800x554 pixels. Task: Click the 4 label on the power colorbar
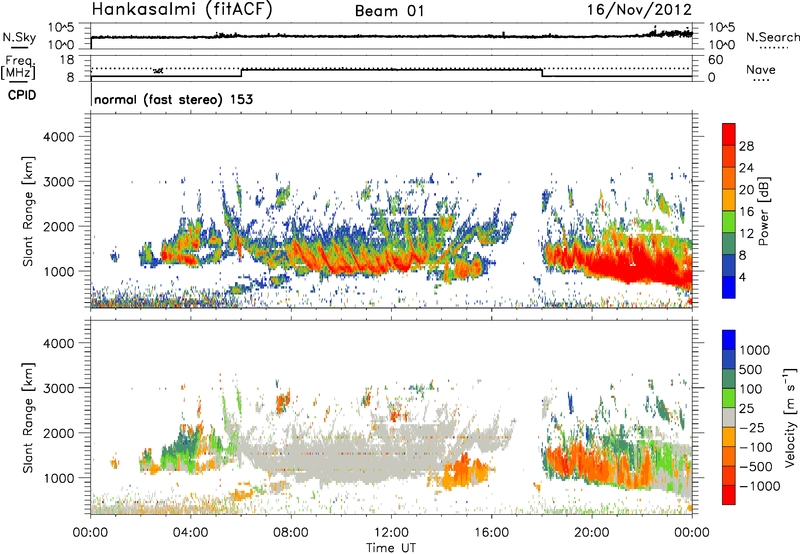click(x=743, y=277)
